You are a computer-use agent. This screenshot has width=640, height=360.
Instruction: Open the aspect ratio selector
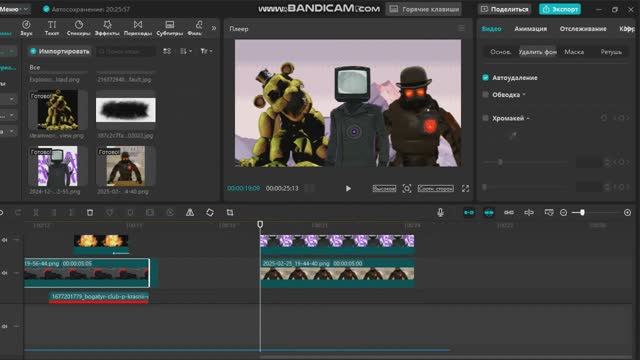click(x=436, y=189)
